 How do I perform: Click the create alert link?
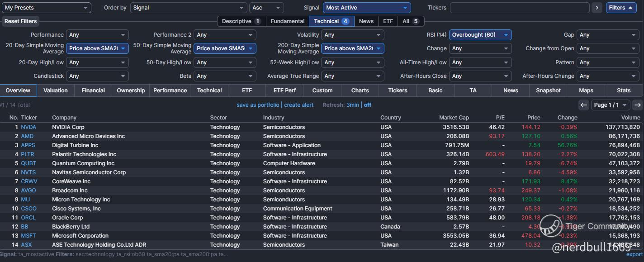click(298, 105)
